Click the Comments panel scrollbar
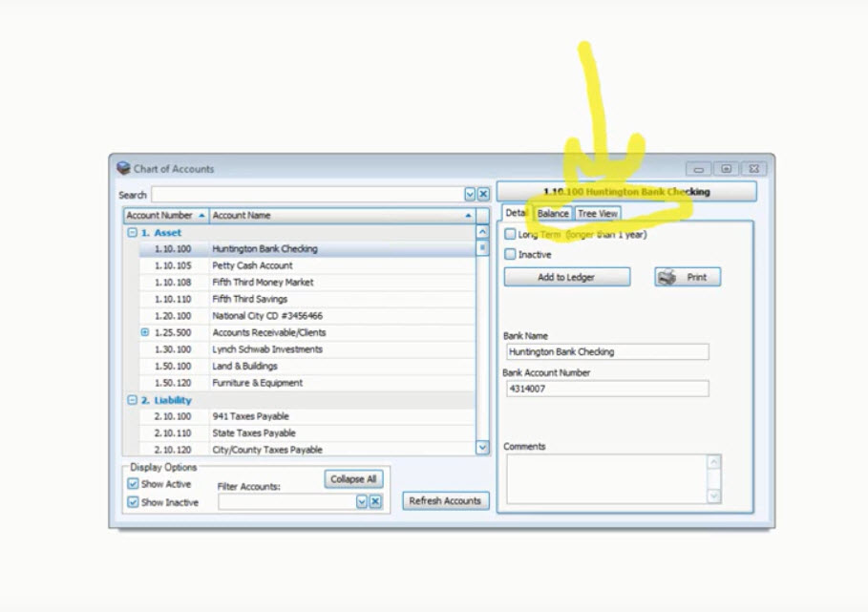868x612 pixels. click(x=713, y=478)
